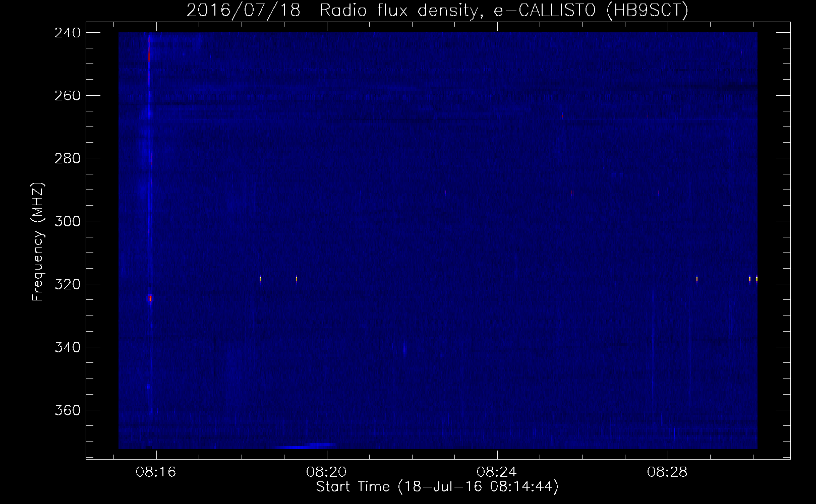
Task: Select the 280 frequency tick label
Action: coord(68,159)
